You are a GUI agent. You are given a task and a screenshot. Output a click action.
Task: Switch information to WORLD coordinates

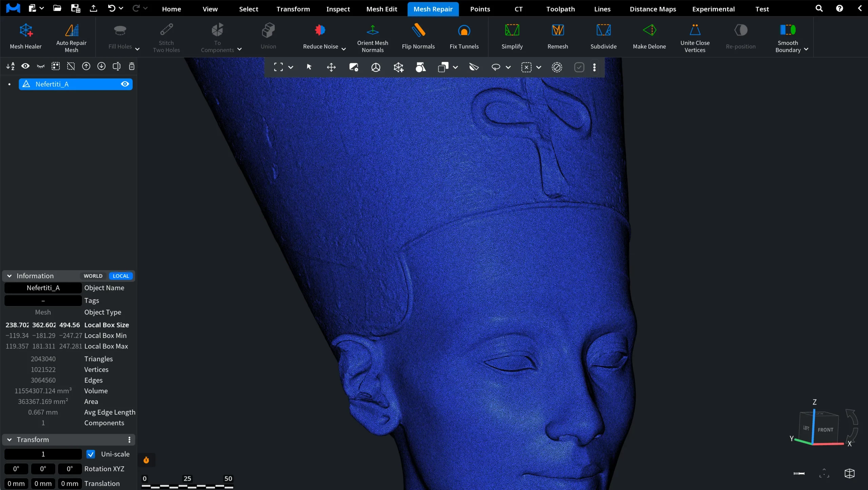click(x=93, y=276)
